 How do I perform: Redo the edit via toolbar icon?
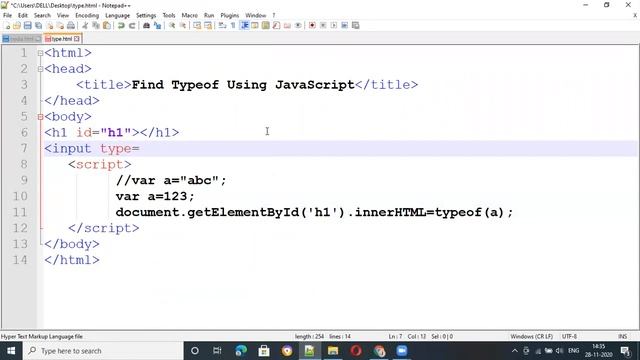(x=132, y=26)
